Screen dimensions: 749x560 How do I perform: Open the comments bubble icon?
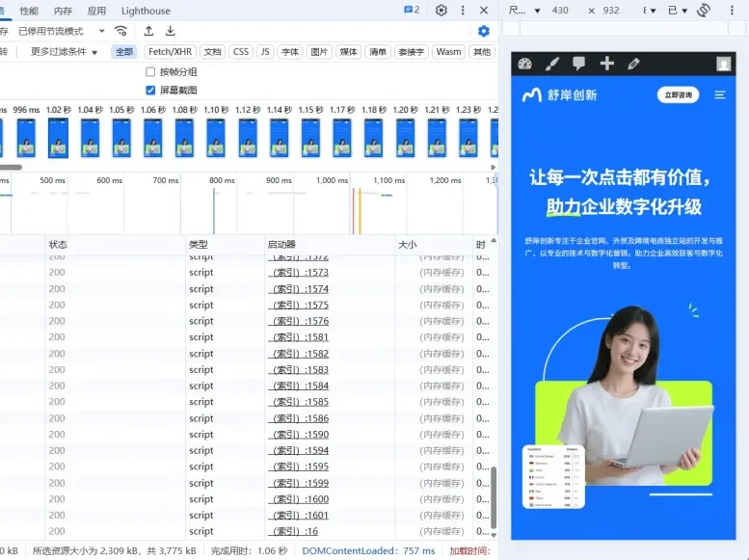pos(578,64)
